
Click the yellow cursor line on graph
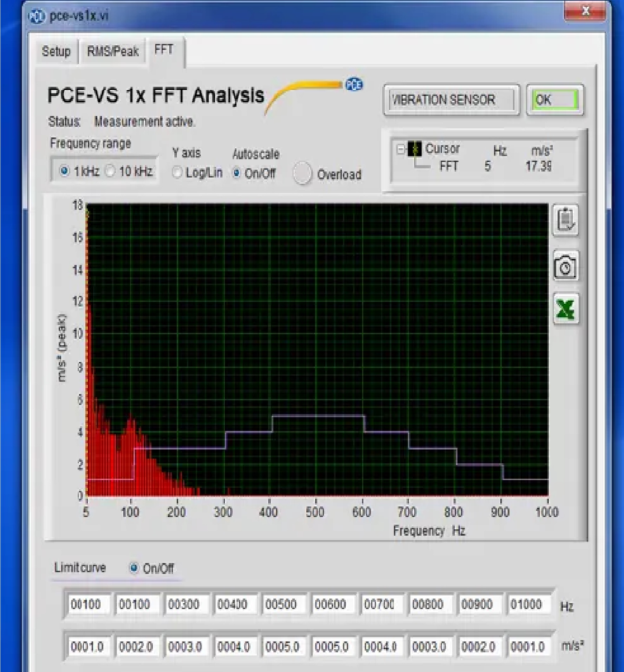[x=87, y=350]
